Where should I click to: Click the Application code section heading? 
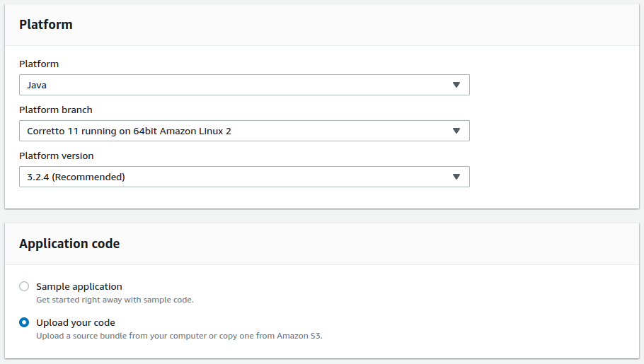tap(69, 244)
